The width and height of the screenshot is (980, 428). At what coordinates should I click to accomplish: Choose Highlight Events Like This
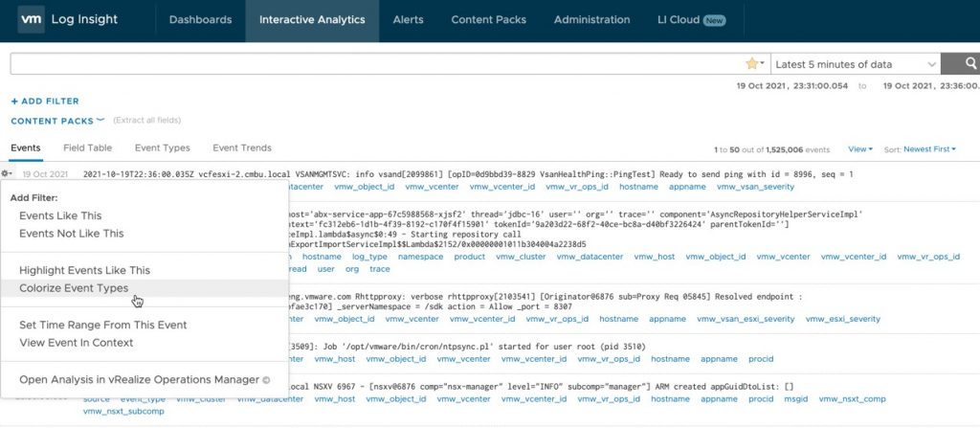pyautogui.click(x=84, y=270)
